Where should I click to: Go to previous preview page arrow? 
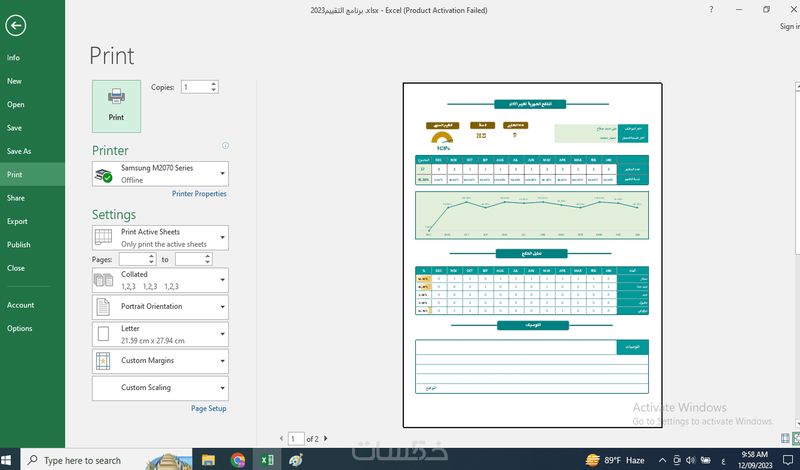(x=281, y=439)
